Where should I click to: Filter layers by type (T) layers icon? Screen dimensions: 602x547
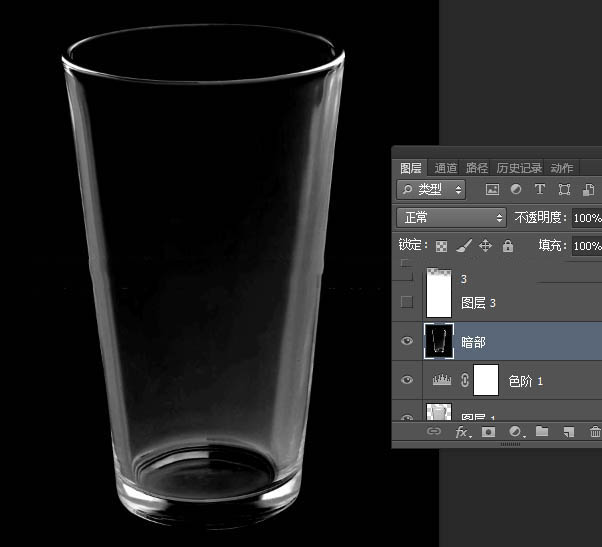[539, 189]
